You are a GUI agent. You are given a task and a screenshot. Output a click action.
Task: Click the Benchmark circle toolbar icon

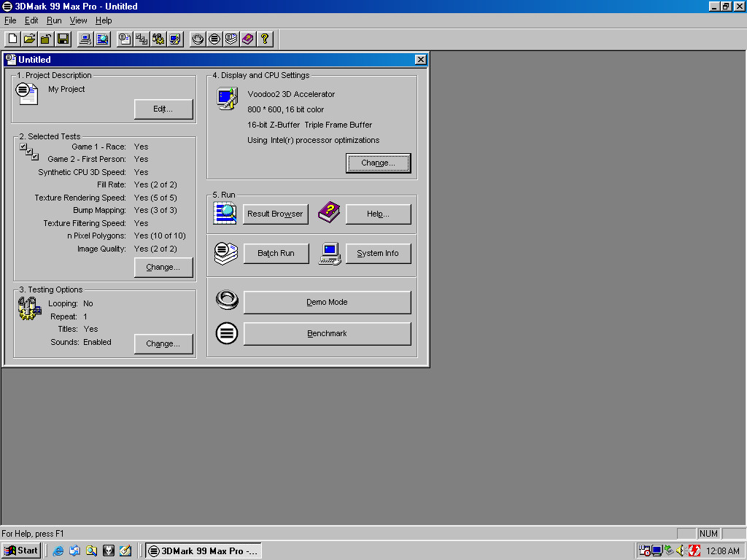pos(214,39)
